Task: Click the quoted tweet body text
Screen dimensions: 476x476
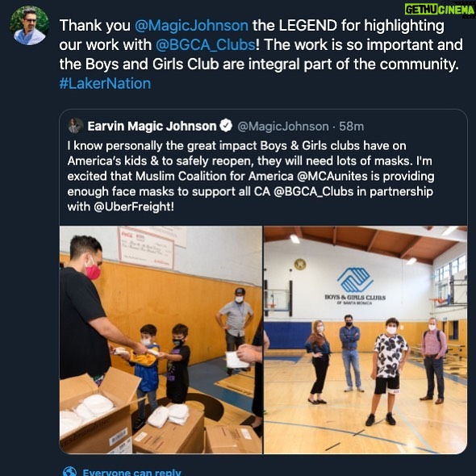Action: pyautogui.click(x=251, y=177)
